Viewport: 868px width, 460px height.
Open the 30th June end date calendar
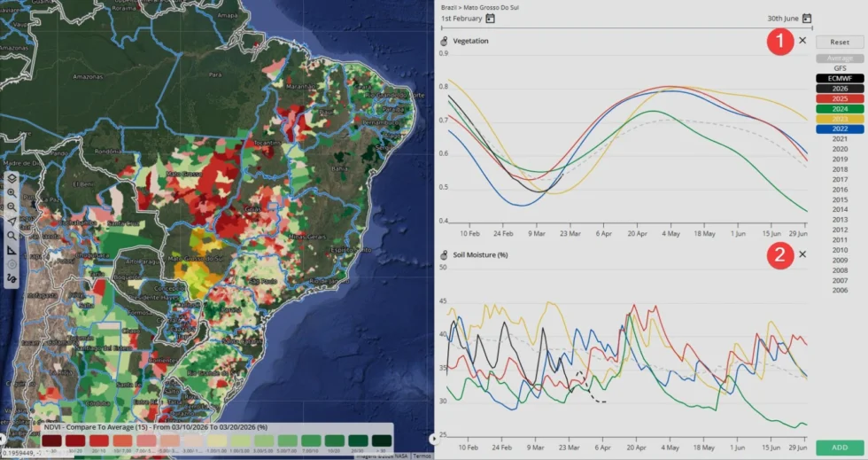807,19
